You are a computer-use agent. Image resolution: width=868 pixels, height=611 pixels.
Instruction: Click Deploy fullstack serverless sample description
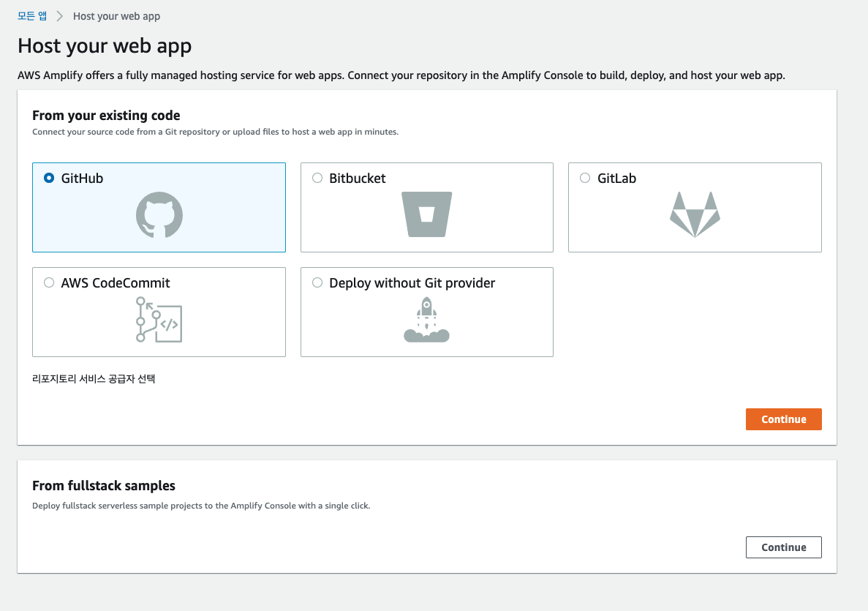coord(201,506)
